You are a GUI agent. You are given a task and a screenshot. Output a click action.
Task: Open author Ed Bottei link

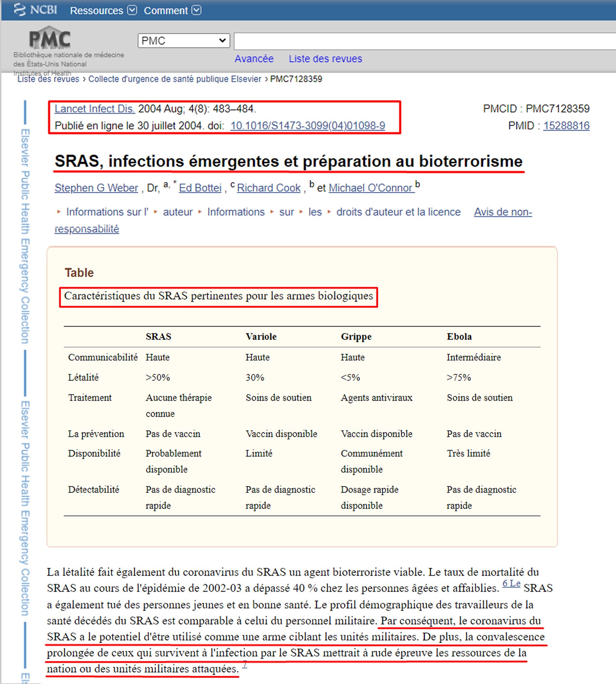200,188
